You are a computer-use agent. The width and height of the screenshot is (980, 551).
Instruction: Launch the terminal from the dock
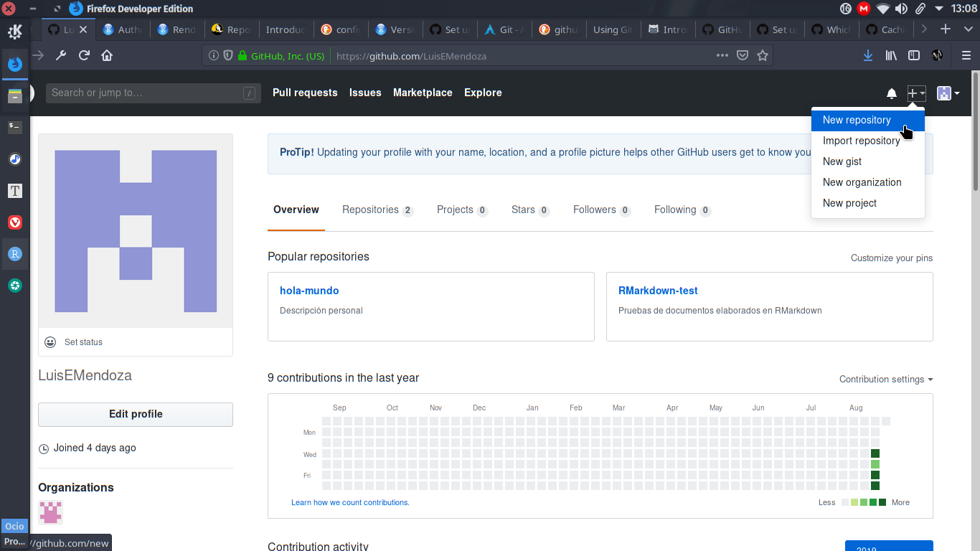pos(15,127)
